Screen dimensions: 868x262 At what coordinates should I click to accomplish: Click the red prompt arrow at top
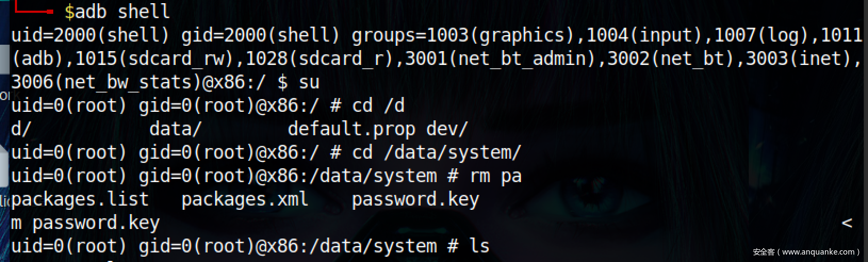pyautogui.click(x=32, y=10)
